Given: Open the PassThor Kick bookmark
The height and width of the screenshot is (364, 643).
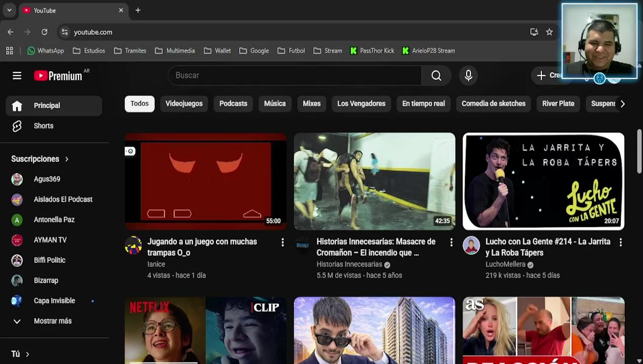Looking at the screenshot, I should [372, 51].
